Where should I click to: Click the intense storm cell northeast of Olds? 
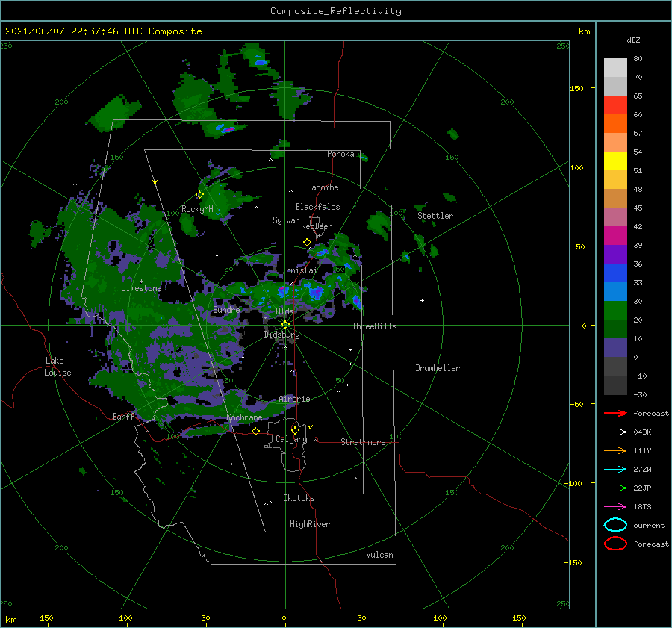(317, 293)
